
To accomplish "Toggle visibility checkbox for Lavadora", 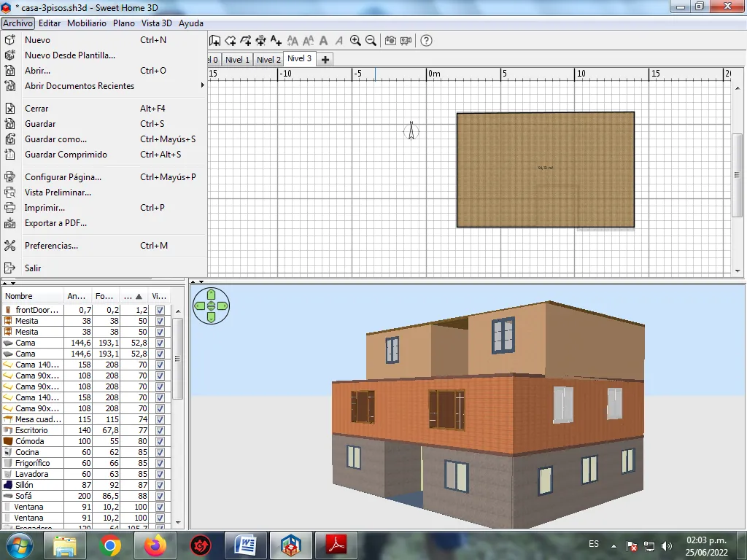I will pyautogui.click(x=160, y=474).
